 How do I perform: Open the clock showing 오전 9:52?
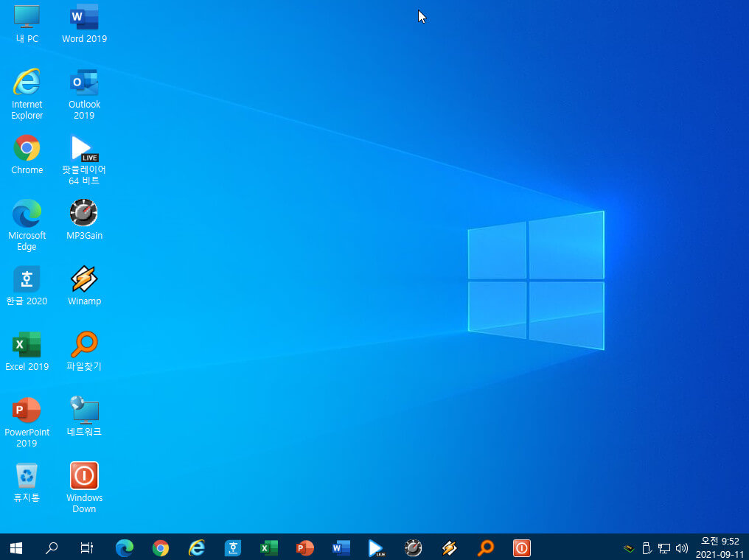click(720, 547)
